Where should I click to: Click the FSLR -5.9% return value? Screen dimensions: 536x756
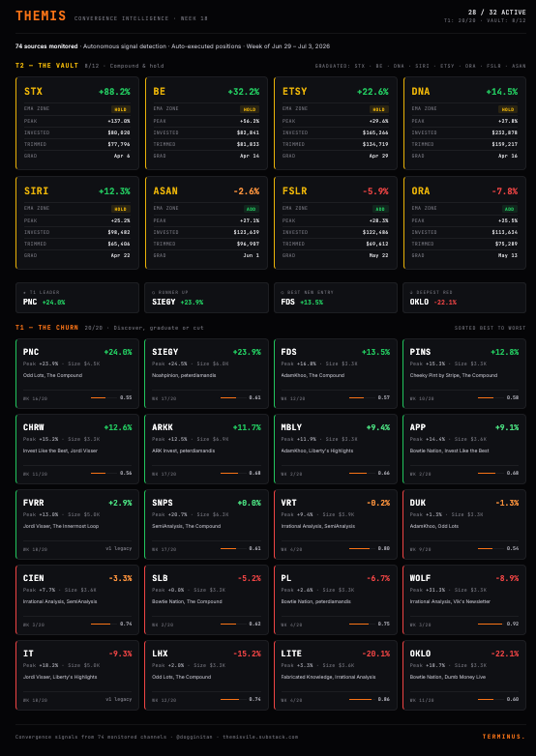coord(375,191)
